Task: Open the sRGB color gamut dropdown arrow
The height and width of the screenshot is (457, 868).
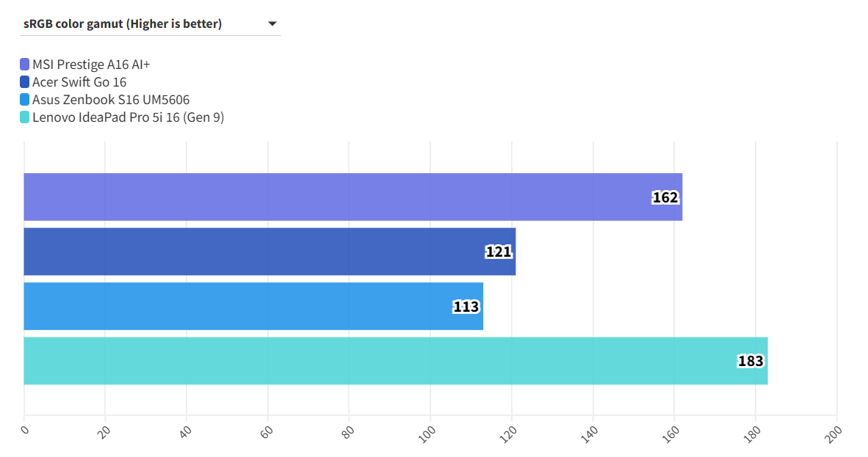Action: coord(272,24)
